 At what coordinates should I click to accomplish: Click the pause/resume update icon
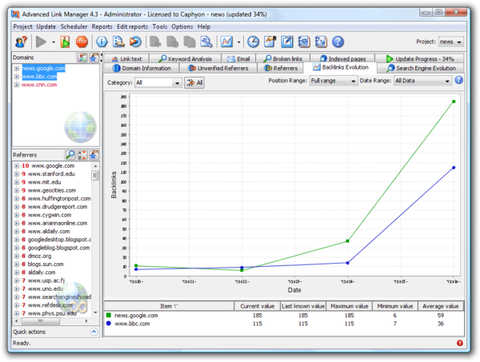pos(65,42)
